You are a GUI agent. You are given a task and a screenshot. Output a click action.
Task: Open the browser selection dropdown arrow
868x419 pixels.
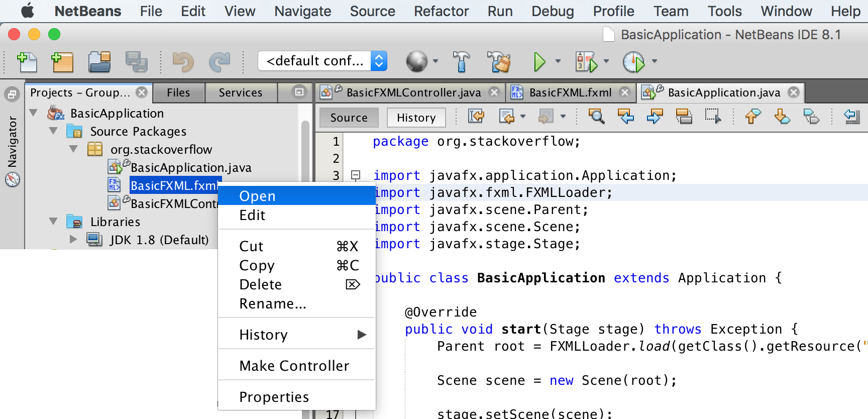tap(435, 61)
